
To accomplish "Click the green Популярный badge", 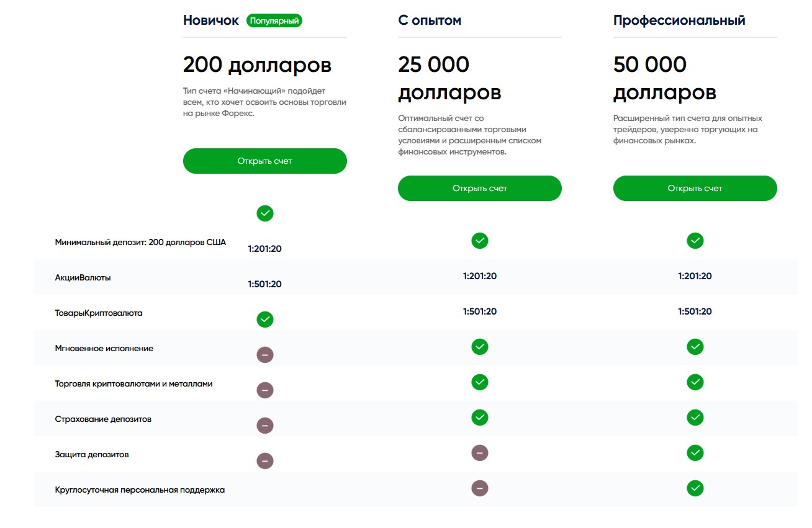I will tap(274, 21).
